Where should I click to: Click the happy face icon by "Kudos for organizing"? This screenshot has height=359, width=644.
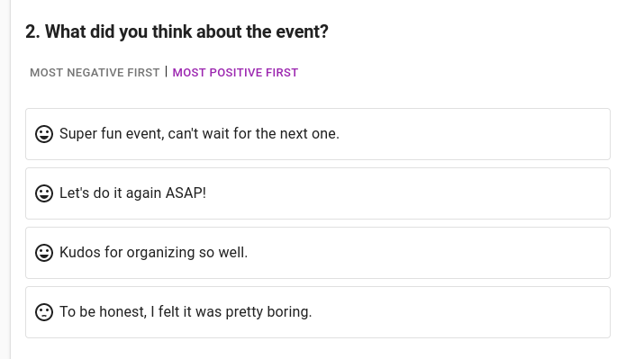click(x=44, y=253)
